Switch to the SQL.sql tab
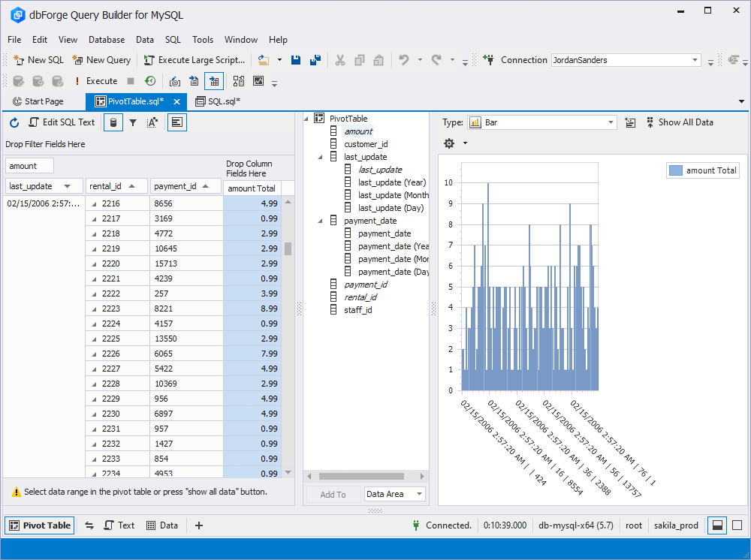This screenshot has height=560, width=751. tap(219, 101)
